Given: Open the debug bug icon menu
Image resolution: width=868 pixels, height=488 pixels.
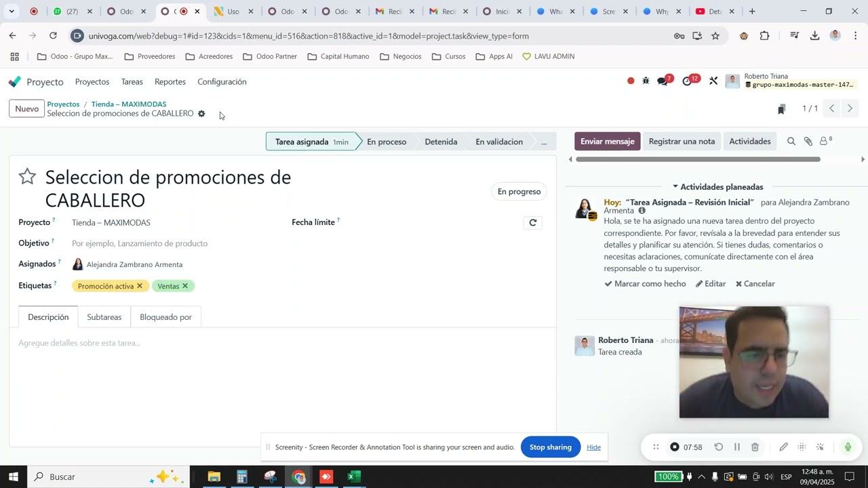Looking at the screenshot, I should (x=646, y=81).
